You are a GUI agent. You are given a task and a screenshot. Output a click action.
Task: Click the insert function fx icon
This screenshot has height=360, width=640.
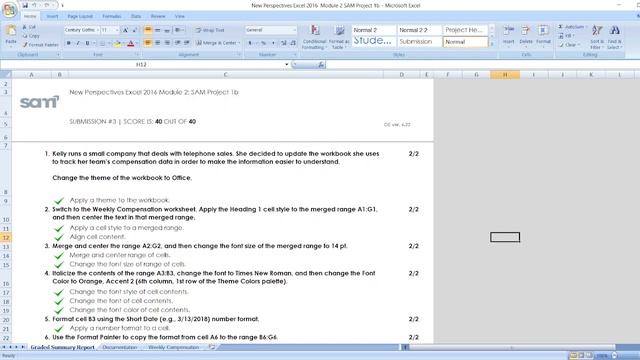[x=321, y=64]
